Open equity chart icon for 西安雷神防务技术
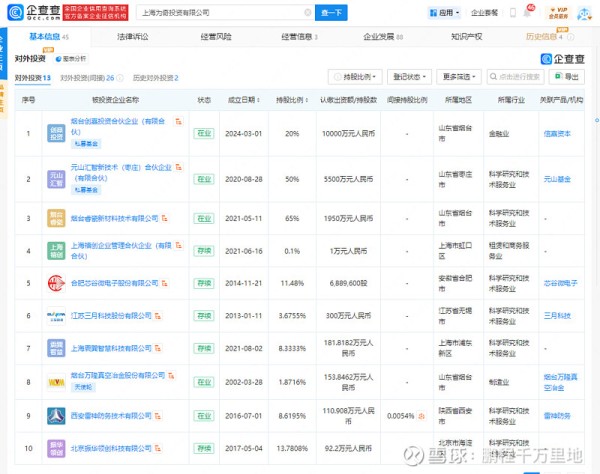Viewport: 600px width, 474px height. pyautogui.click(x=158, y=416)
